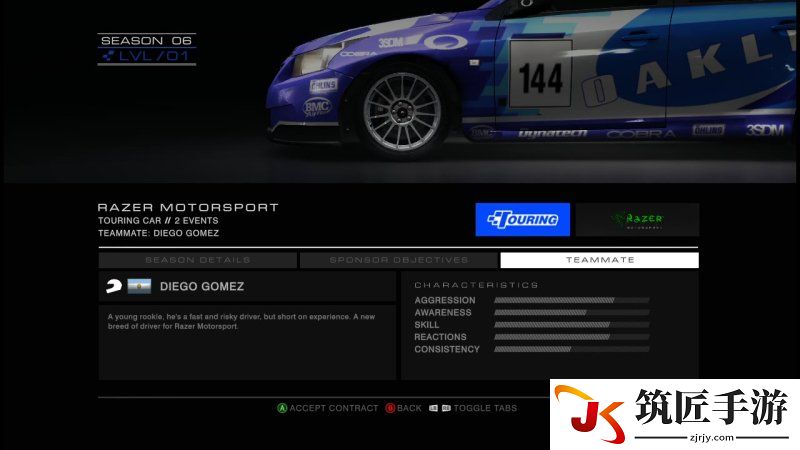Click the Season 06 label
Viewport: 800px width, 450px height.
click(x=146, y=40)
